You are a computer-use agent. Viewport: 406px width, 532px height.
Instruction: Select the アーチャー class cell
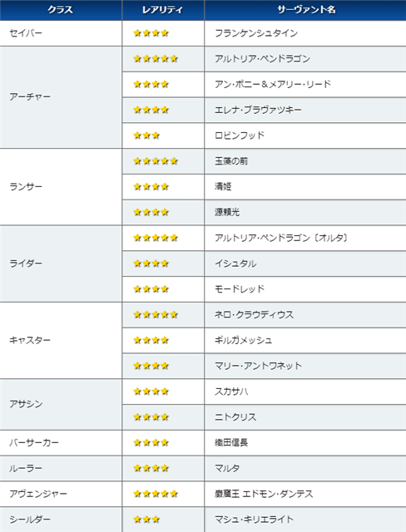[x=61, y=97]
